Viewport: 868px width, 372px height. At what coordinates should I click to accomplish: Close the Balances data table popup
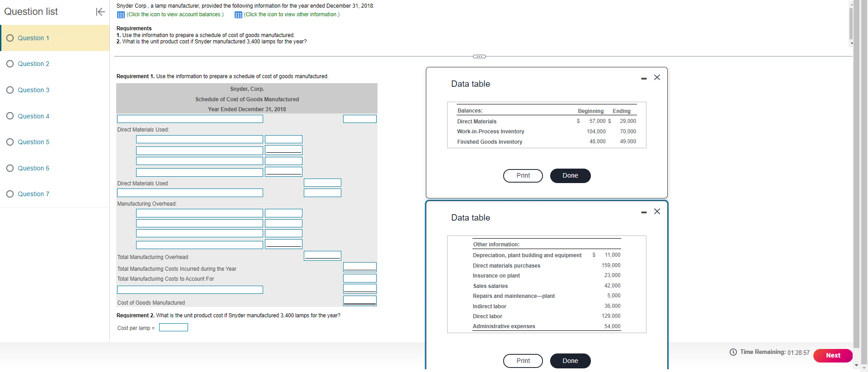(x=657, y=77)
